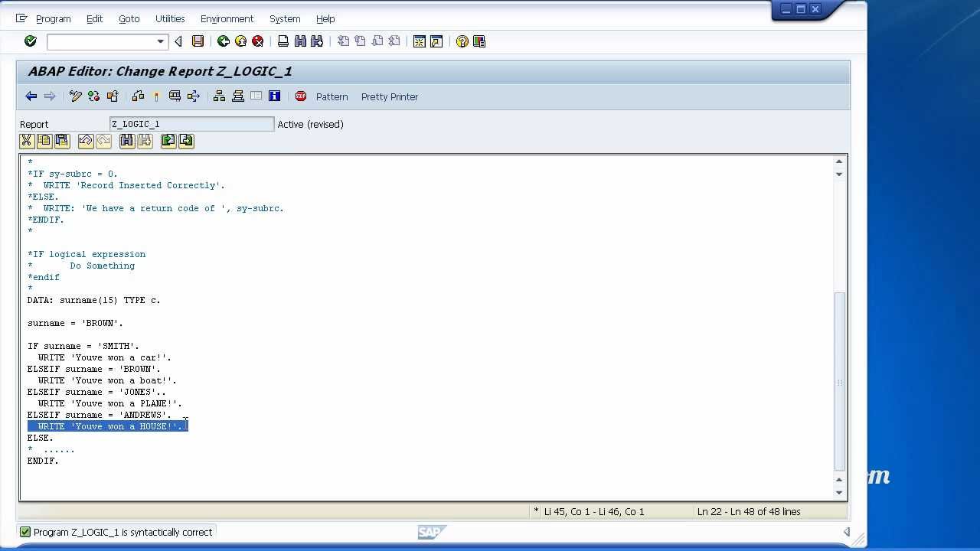This screenshot has height=551, width=980.
Task: Run the syntax Check icon
Action: 139,96
